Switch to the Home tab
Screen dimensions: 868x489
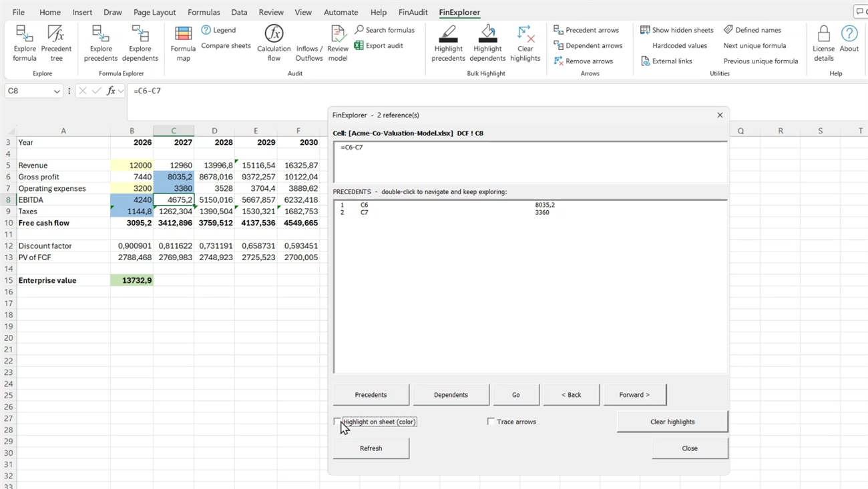click(49, 12)
